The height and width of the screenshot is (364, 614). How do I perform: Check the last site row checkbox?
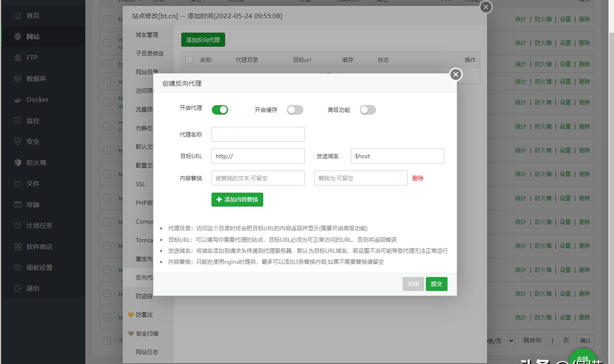tap(107, 317)
